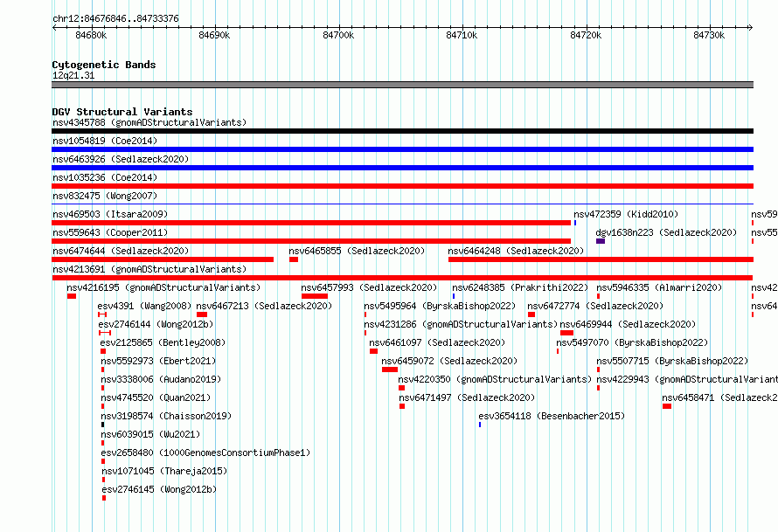
Task: Click nsv6461097 (Sedlazeck2020) label
Action: pyautogui.click(x=437, y=342)
